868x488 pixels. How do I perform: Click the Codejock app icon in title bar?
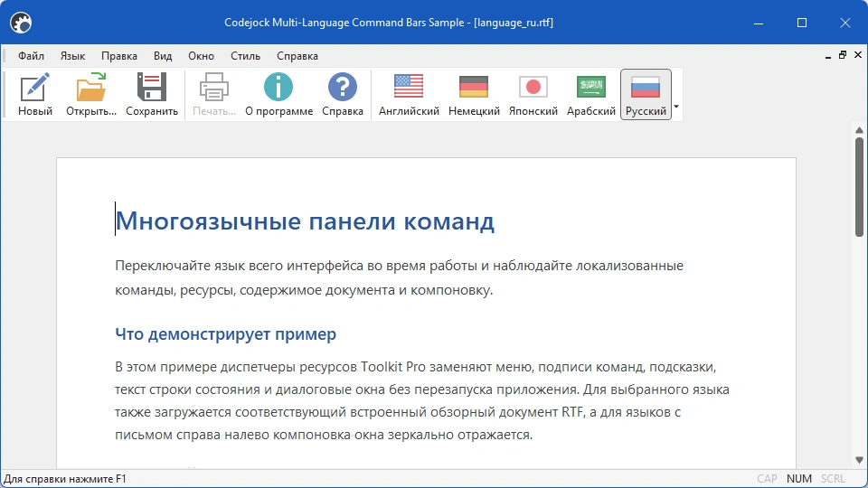[x=21, y=23]
